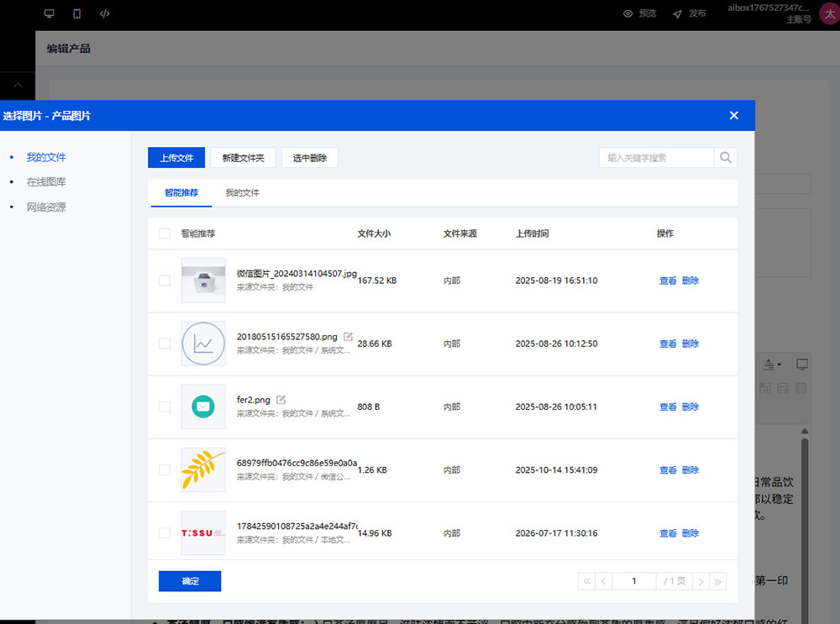Click 删除 for 68979ffb0476cc9c86e59e0a0a file

click(690, 469)
